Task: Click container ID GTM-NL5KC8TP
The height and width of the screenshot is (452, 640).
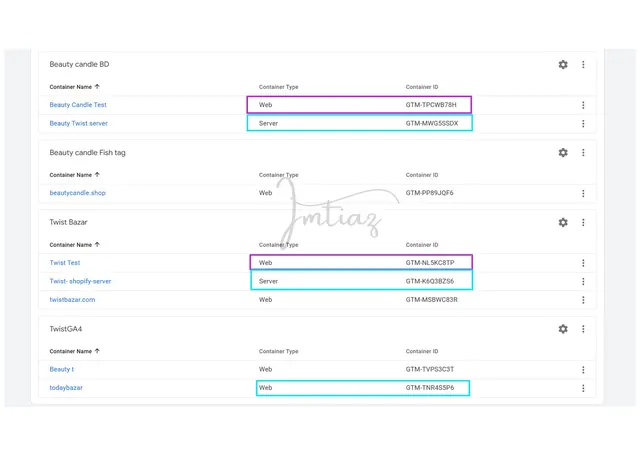Action: (x=430, y=263)
